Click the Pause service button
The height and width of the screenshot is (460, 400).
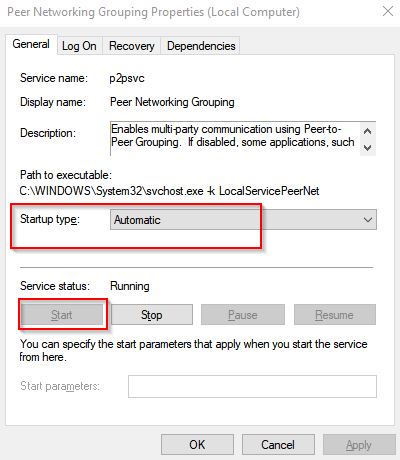(x=243, y=315)
